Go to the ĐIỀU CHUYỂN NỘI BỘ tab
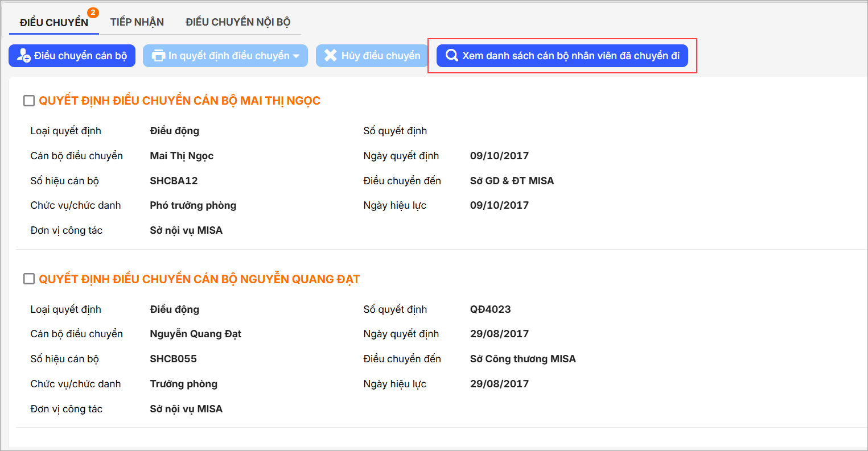The image size is (868, 451). [x=238, y=22]
